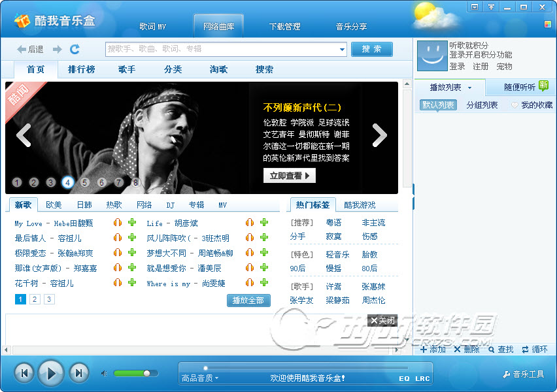
Task: Listen to 最后情人 - 容祖儿 headphone icon
Action: coord(118,238)
